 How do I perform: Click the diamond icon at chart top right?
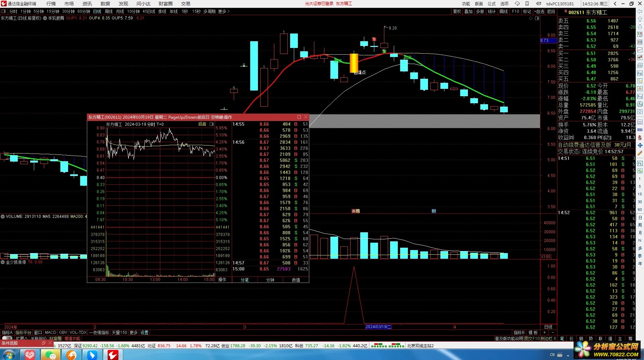[531, 18]
